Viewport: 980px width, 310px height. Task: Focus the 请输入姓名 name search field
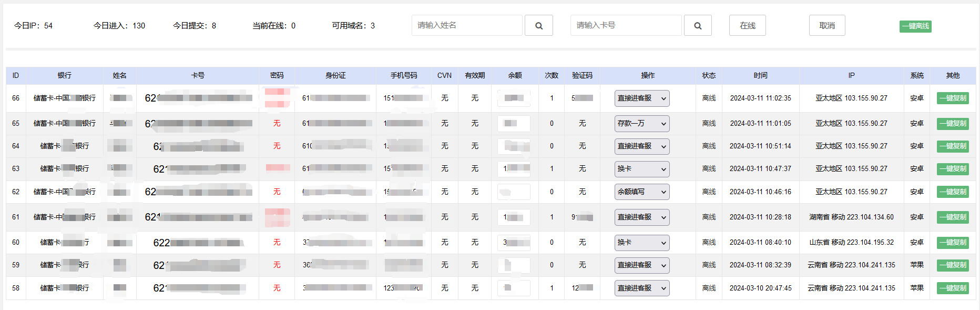point(467,25)
